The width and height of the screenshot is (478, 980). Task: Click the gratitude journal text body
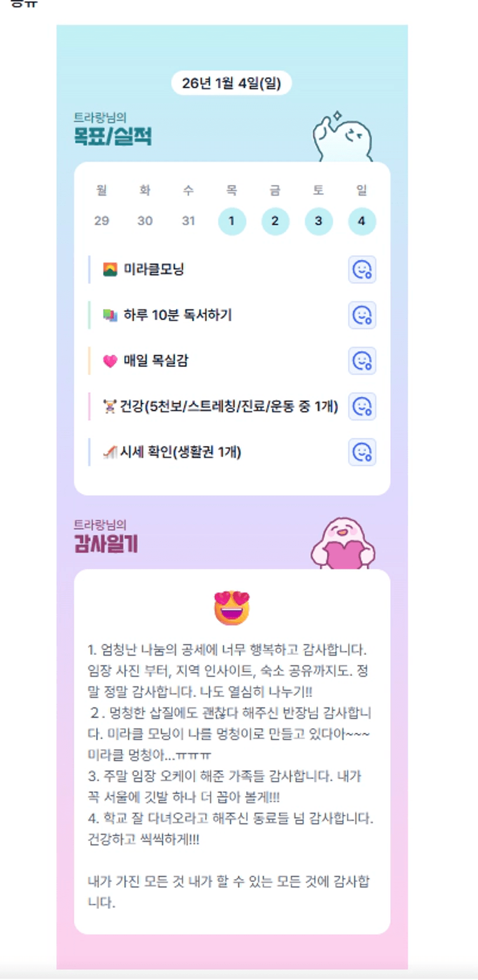pos(231,776)
